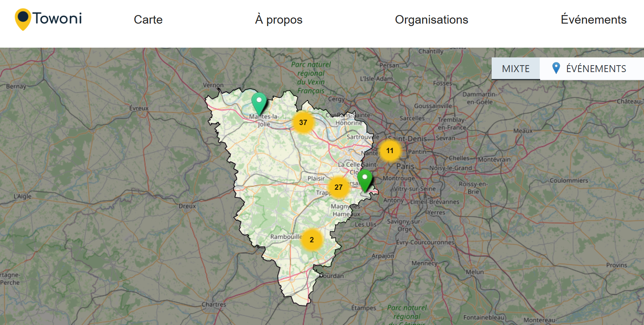The width and height of the screenshot is (644, 325).
Task: Select the ÉVÉNEMENTS map filter tab
Action: [596, 69]
